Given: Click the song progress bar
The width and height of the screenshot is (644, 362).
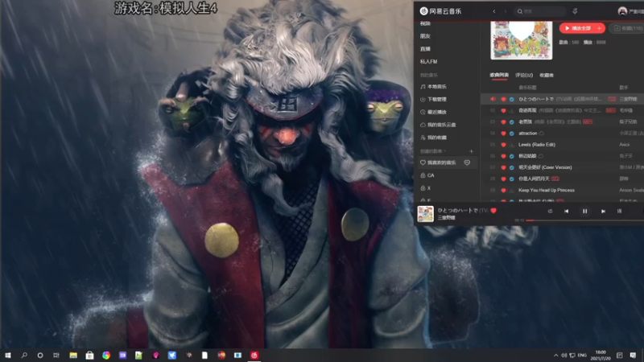Looking at the screenshot, I should tap(585, 220).
